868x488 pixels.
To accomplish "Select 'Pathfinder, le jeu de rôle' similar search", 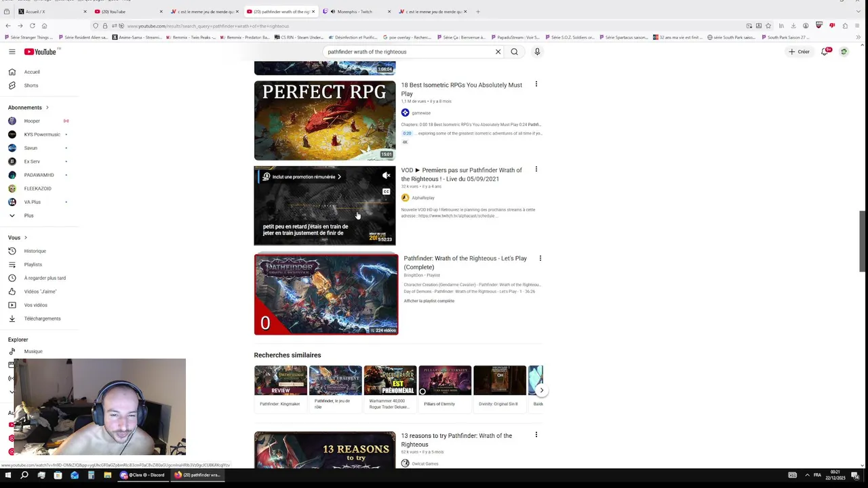I will click(x=335, y=388).
